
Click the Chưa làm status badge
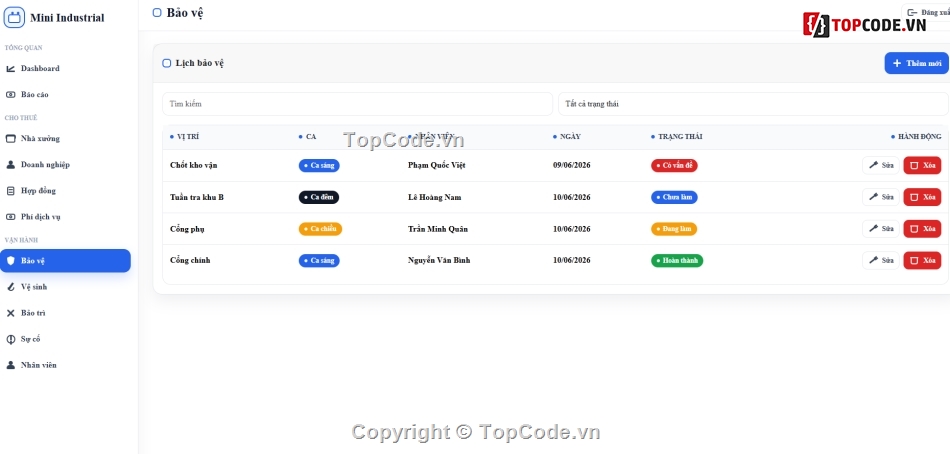point(674,197)
